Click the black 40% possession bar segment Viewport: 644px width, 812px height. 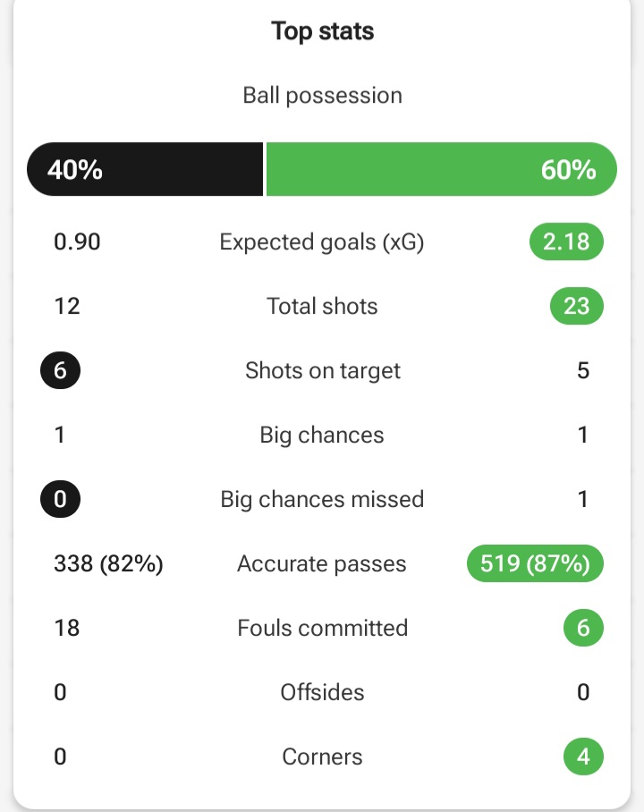point(145,169)
